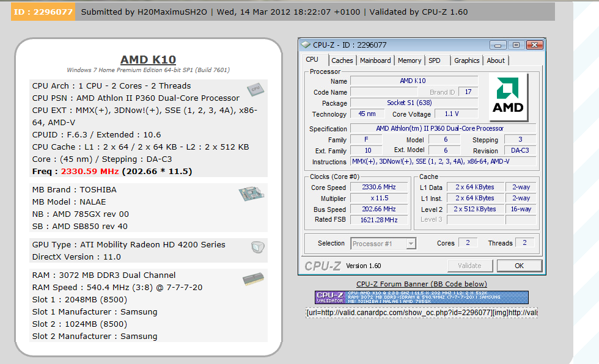599x364 pixels.
Task: Click the SB : AMD SB850 rev 40 line
Action: (x=80, y=226)
